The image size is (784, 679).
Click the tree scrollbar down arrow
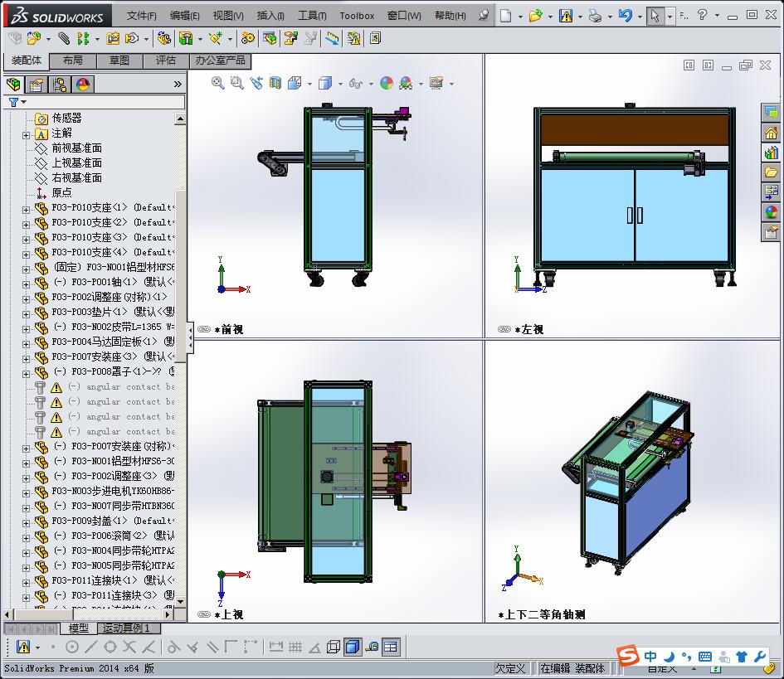181,602
